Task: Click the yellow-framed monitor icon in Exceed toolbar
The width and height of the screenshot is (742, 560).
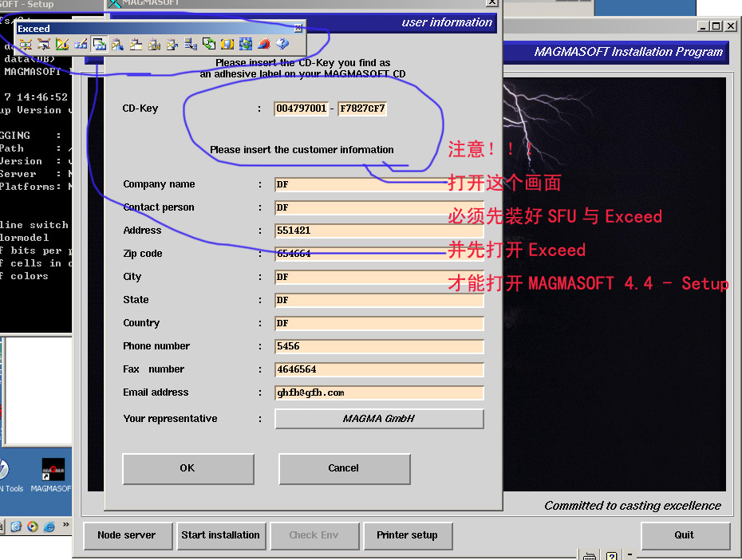Action: tap(227, 44)
